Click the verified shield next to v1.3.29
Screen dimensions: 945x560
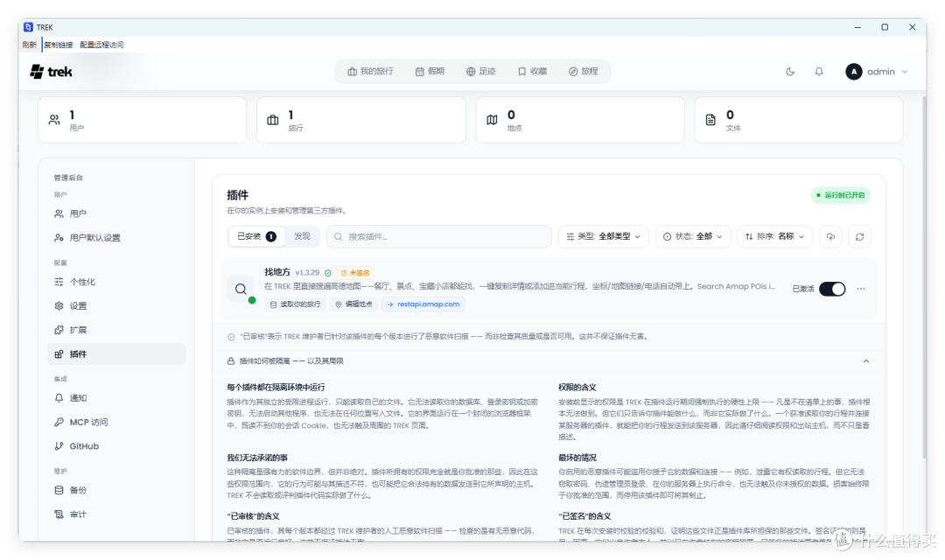click(328, 273)
